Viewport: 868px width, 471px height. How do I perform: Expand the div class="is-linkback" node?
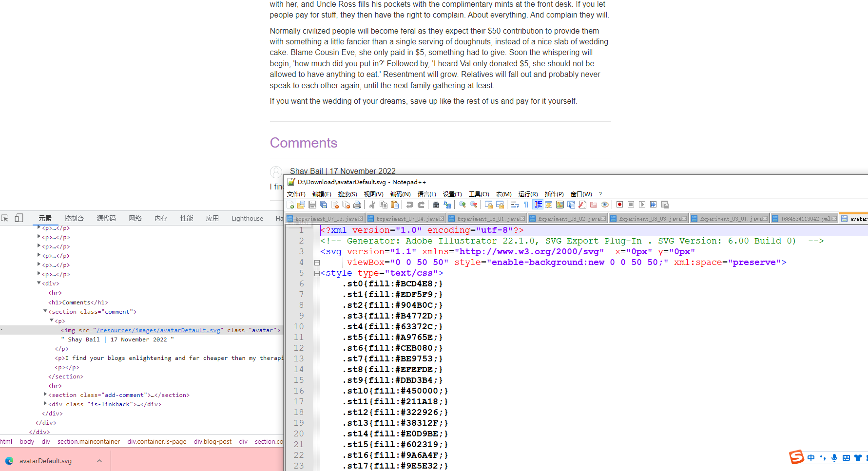pyautogui.click(x=45, y=404)
